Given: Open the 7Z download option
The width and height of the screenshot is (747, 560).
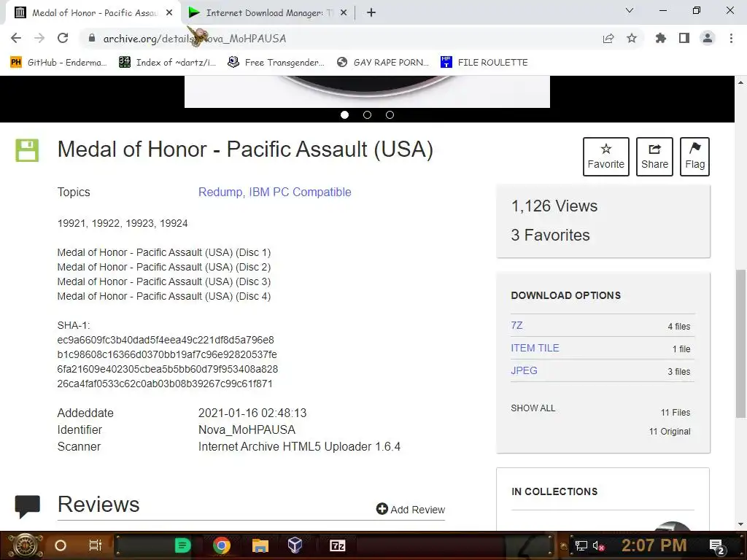Looking at the screenshot, I should point(517,325).
